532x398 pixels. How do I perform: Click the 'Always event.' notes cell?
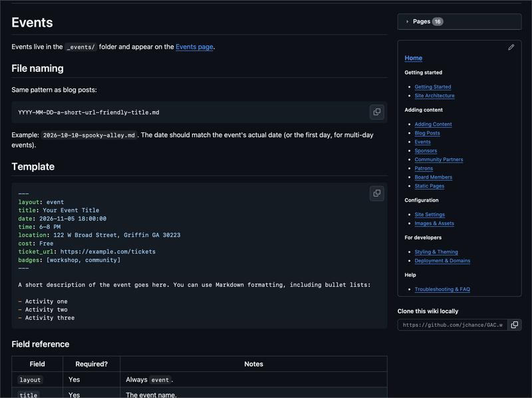[253, 379]
